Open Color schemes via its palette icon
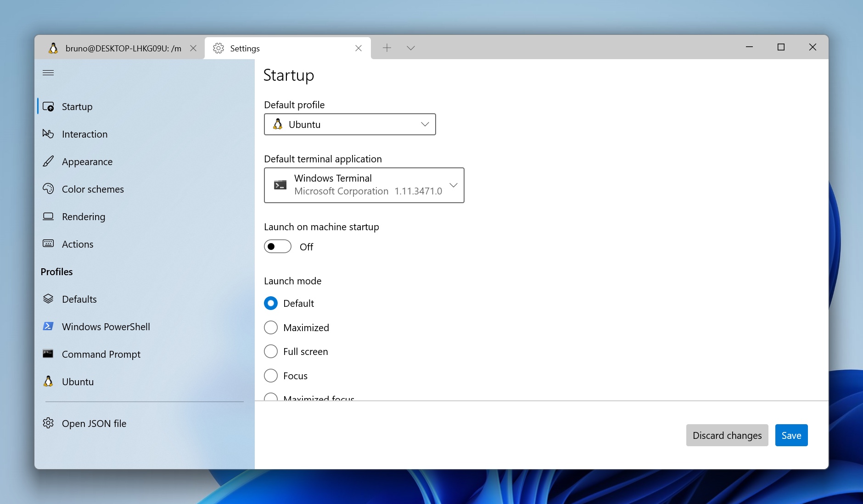The height and width of the screenshot is (504, 863). tap(48, 189)
